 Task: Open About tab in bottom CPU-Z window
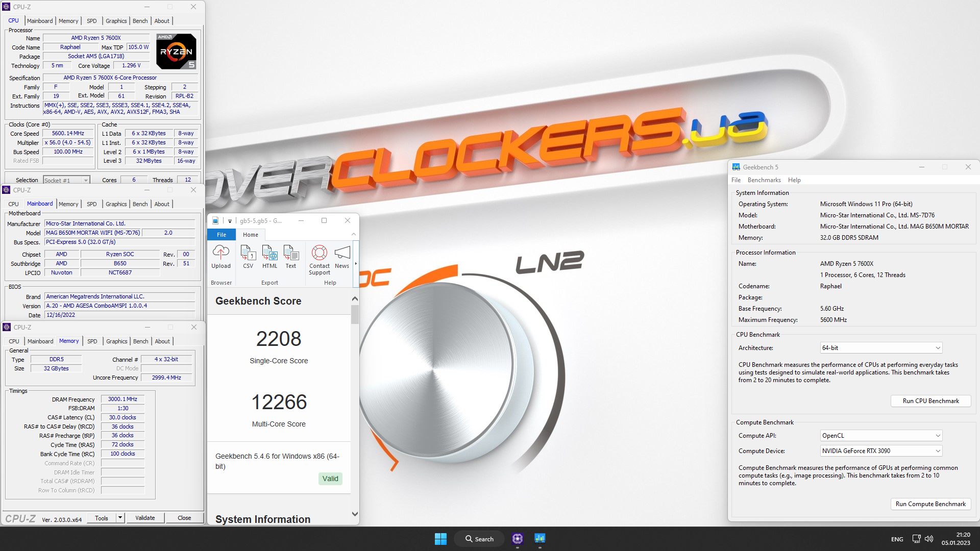pos(162,341)
